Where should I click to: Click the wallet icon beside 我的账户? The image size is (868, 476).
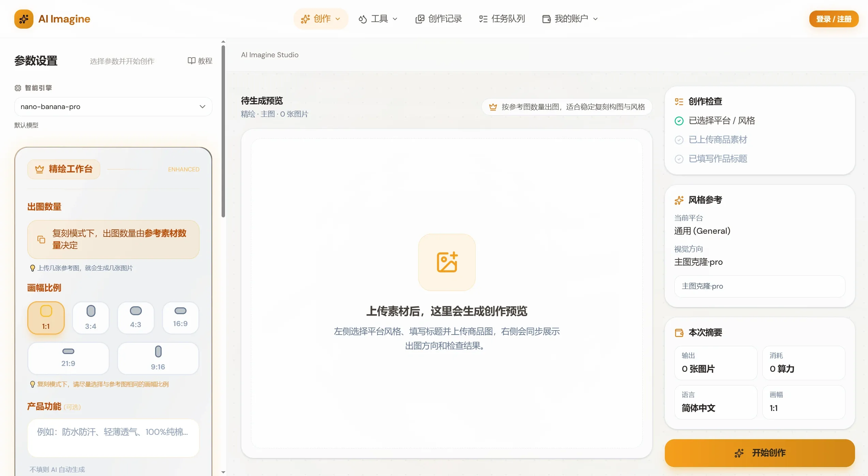pos(546,19)
